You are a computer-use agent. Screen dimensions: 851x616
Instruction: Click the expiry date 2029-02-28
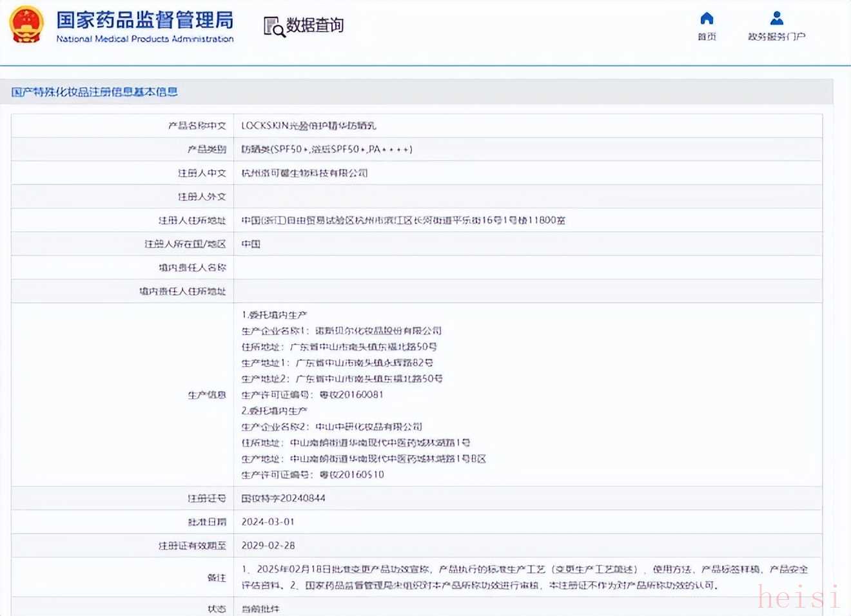point(268,545)
